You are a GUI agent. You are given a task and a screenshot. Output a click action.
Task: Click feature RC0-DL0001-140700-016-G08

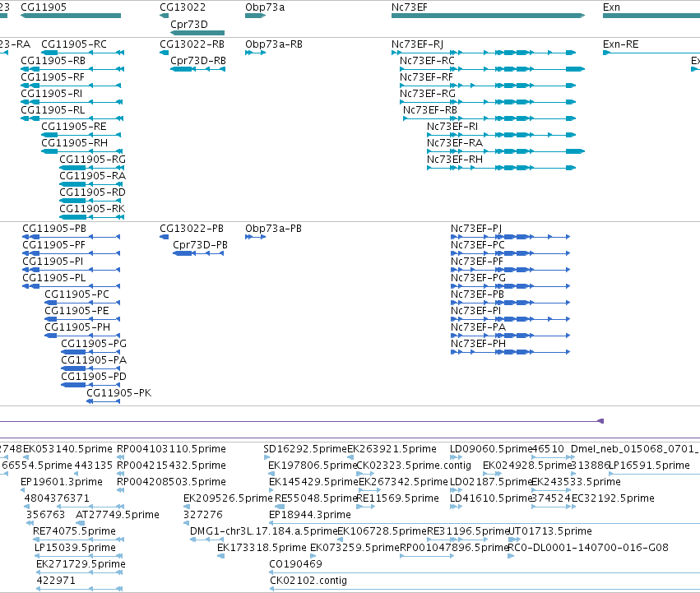[588, 548]
